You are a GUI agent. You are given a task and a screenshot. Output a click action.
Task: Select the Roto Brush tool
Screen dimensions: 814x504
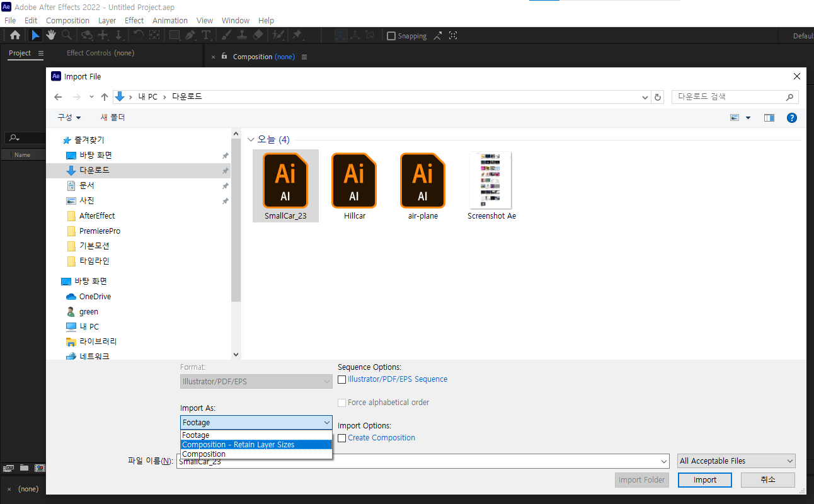tap(278, 36)
